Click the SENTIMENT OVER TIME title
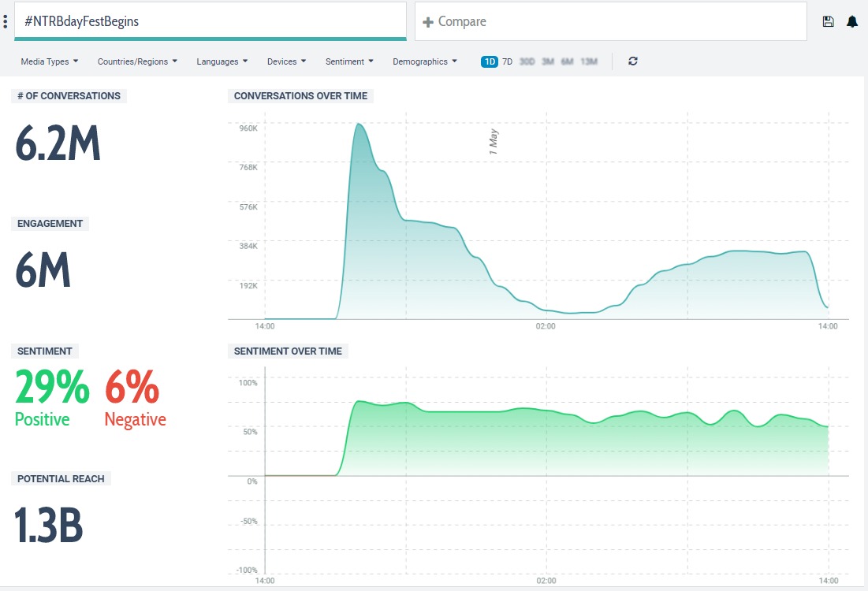868x591 pixels. click(x=288, y=351)
